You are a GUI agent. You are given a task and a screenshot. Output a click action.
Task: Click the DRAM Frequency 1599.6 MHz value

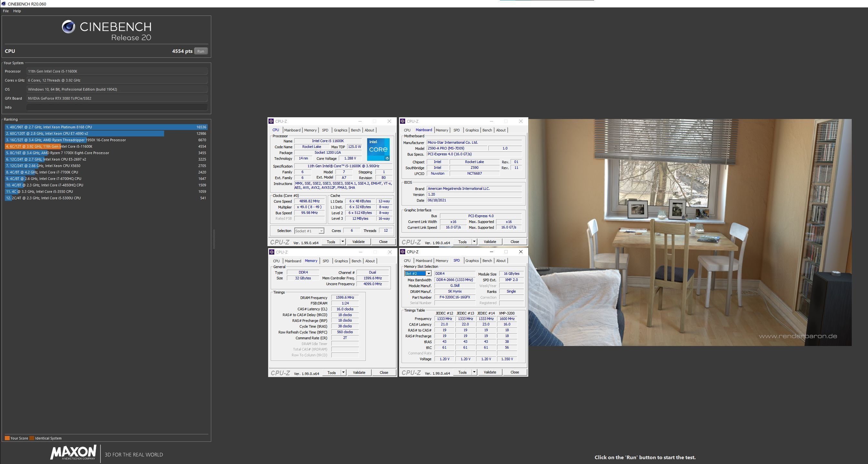tap(345, 297)
